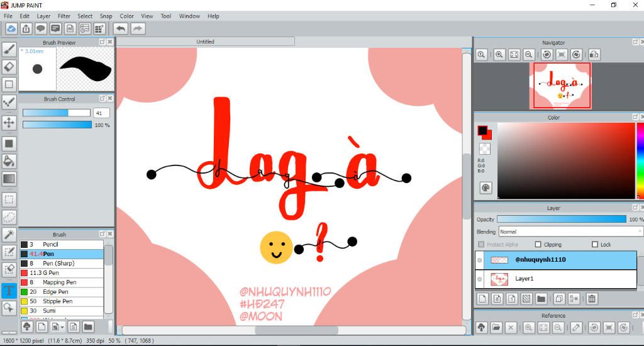The height and width of the screenshot is (346, 644).
Task: Undock the Brush Preview panel
Action: pyautogui.click(x=103, y=42)
